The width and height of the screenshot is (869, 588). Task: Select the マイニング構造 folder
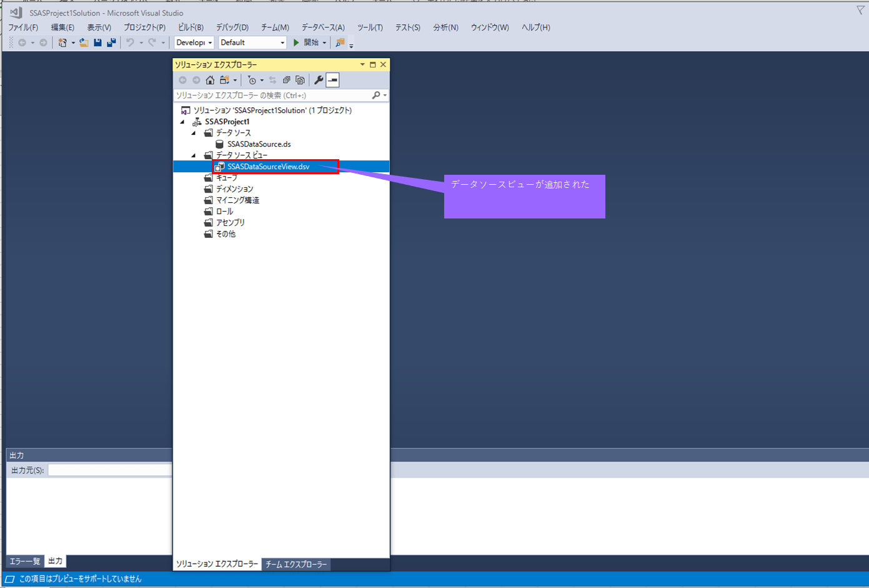(237, 200)
